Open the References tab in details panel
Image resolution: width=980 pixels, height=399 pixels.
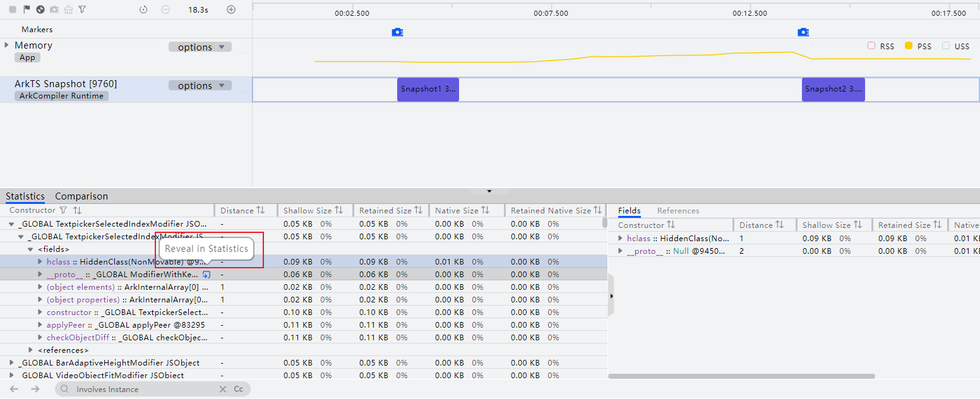pos(678,211)
